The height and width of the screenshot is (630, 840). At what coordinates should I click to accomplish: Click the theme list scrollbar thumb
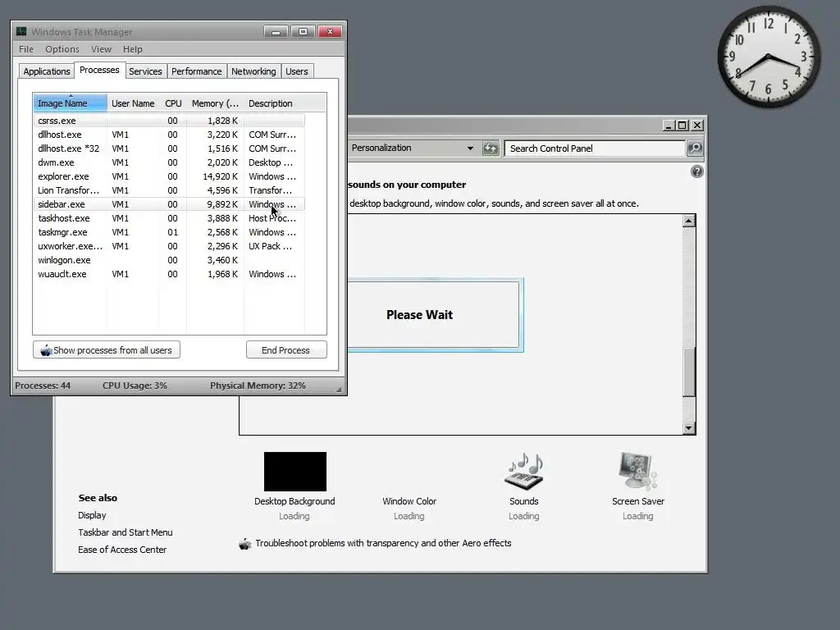(x=689, y=372)
